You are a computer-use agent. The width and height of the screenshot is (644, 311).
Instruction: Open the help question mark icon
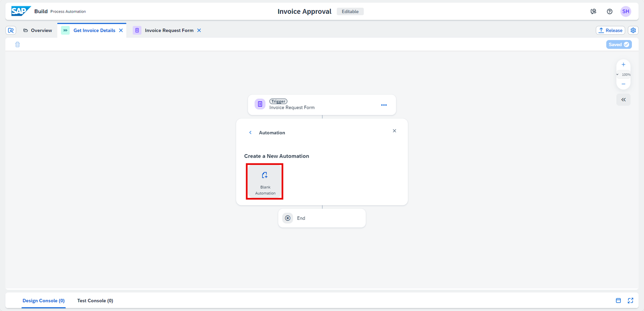tap(610, 12)
